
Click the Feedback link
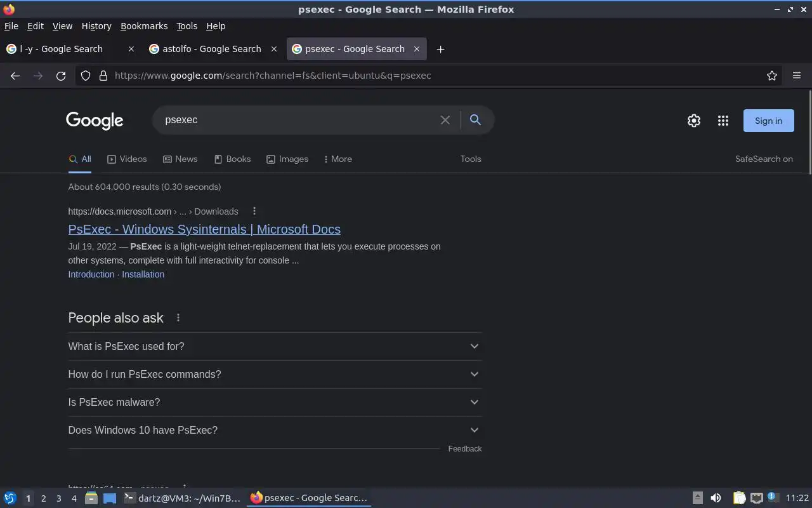(465, 448)
